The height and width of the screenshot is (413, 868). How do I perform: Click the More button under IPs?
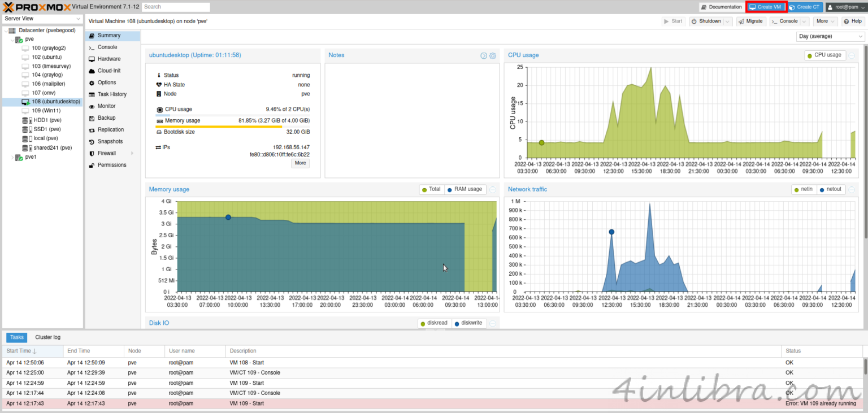point(300,163)
